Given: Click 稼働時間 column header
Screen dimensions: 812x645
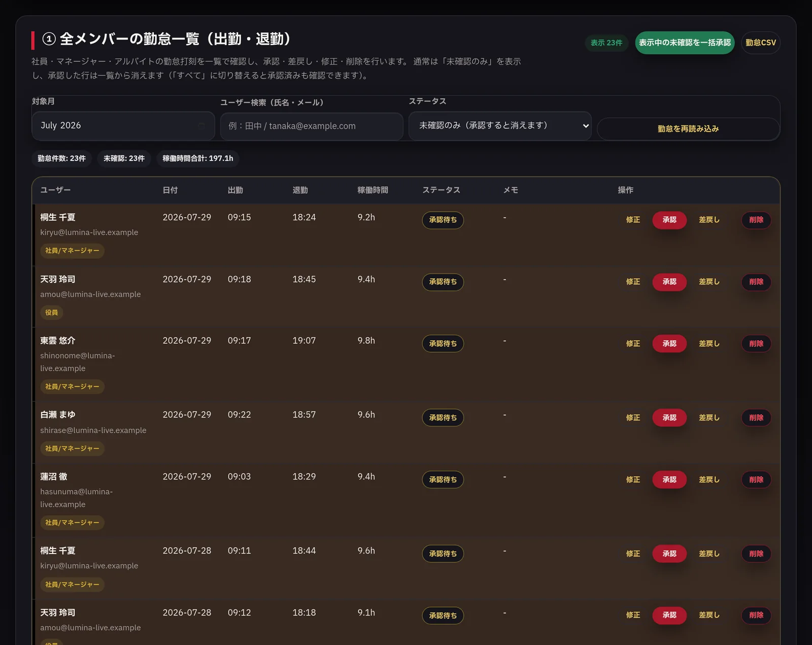Looking at the screenshot, I should coord(373,190).
